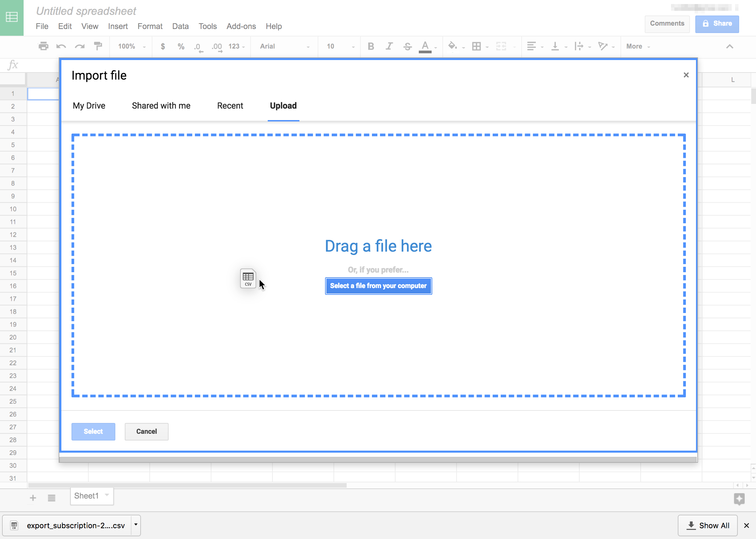Image resolution: width=756 pixels, height=539 pixels.
Task: Format as percent icon
Action: [x=181, y=46]
